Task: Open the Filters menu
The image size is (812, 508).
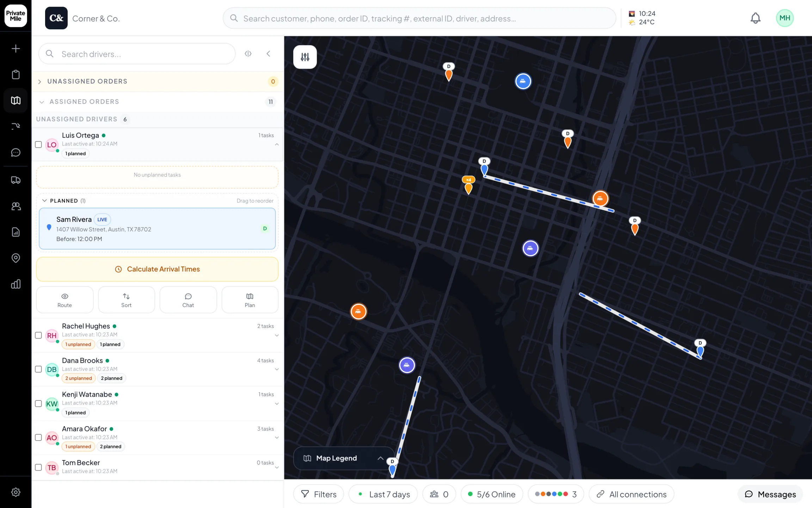Action: pyautogui.click(x=319, y=494)
